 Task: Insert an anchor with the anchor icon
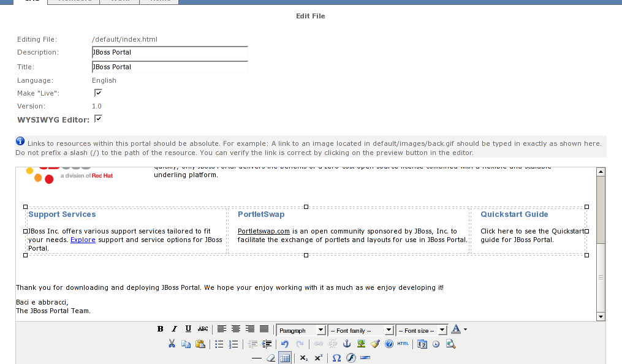click(346, 344)
